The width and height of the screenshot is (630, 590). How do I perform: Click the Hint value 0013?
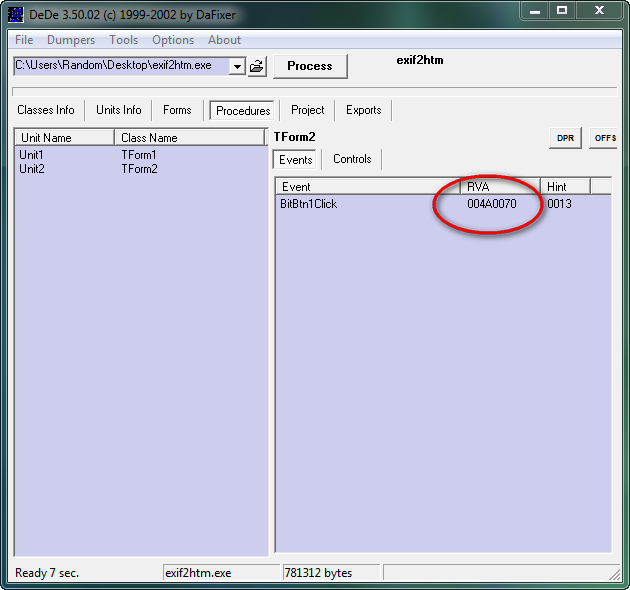tap(559, 204)
